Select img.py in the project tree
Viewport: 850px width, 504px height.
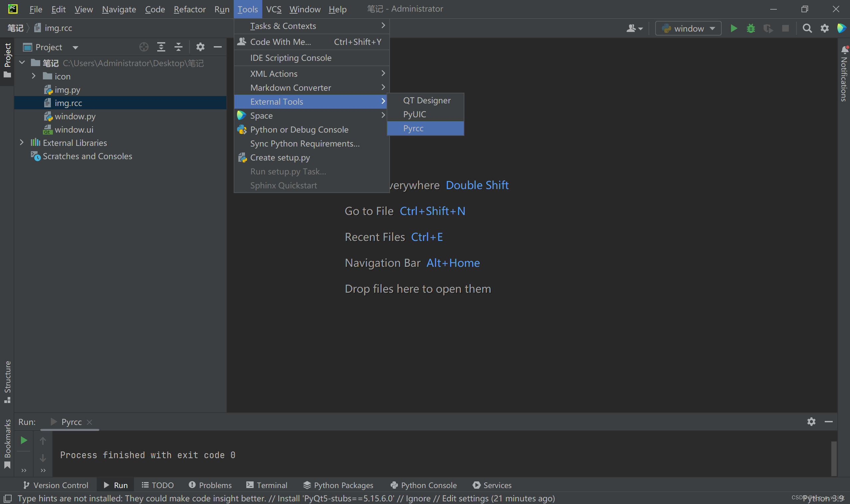[67, 90]
